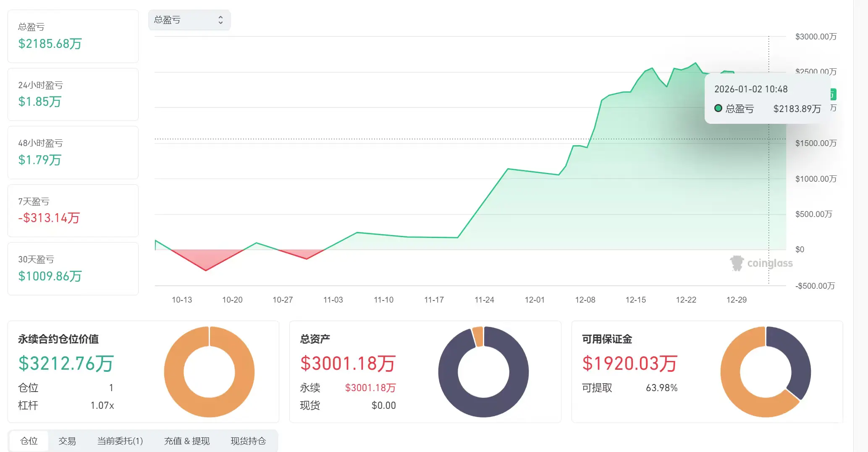868x452 pixels.
Task: Click the 12-08 date on the x-axis
Action: pos(585,300)
